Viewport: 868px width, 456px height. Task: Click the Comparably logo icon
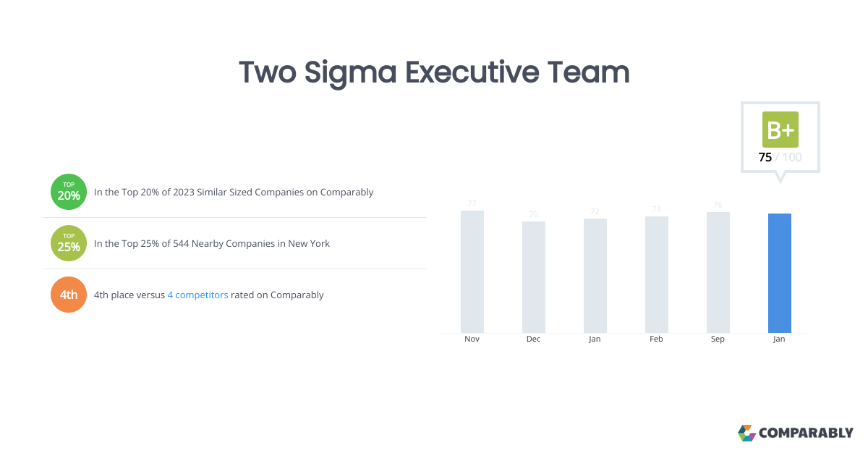tap(746, 433)
